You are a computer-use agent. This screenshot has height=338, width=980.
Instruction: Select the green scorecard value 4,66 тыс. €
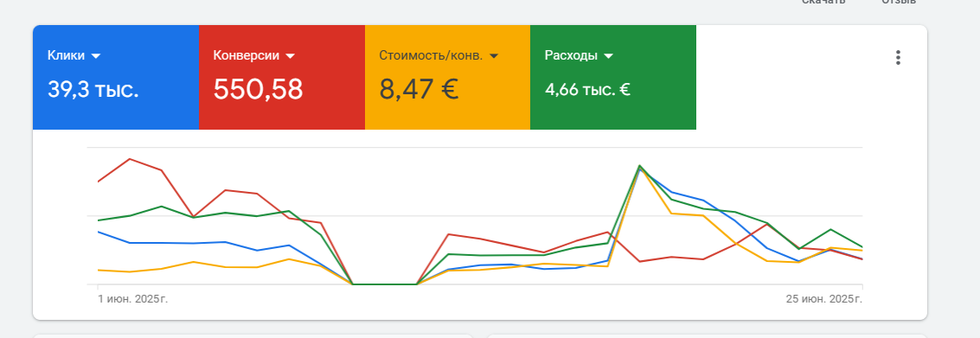587,90
